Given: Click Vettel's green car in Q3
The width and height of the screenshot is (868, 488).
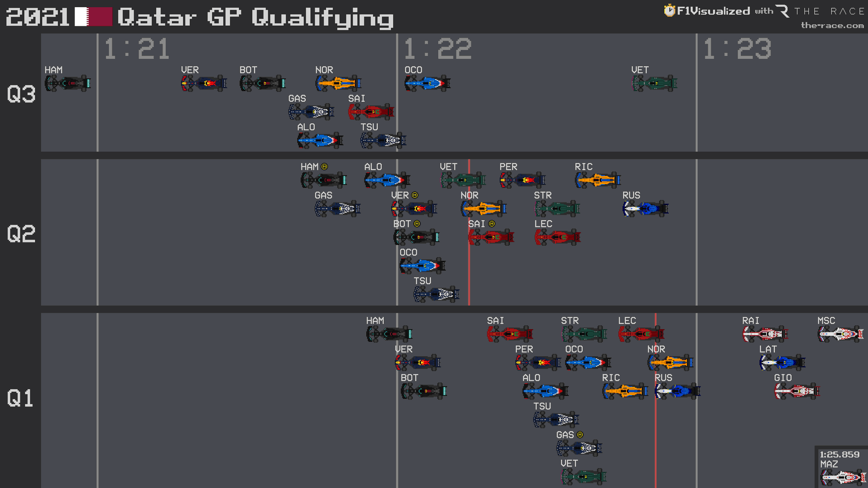Looking at the screenshot, I should (654, 83).
